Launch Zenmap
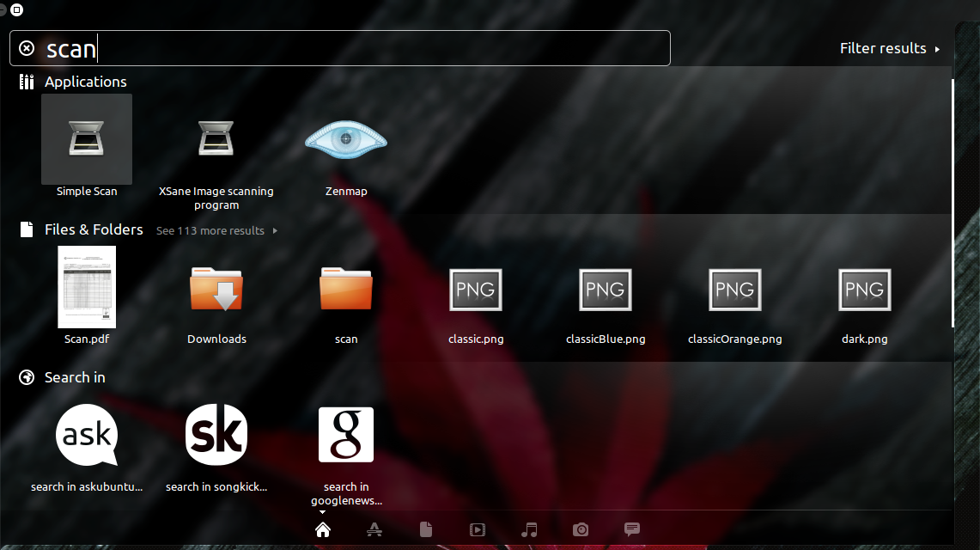Screen dimensions: 980x550 [x=346, y=139]
